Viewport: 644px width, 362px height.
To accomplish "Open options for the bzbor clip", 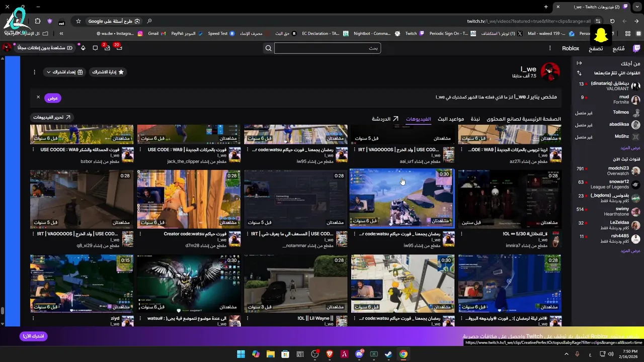I will tap(33, 149).
